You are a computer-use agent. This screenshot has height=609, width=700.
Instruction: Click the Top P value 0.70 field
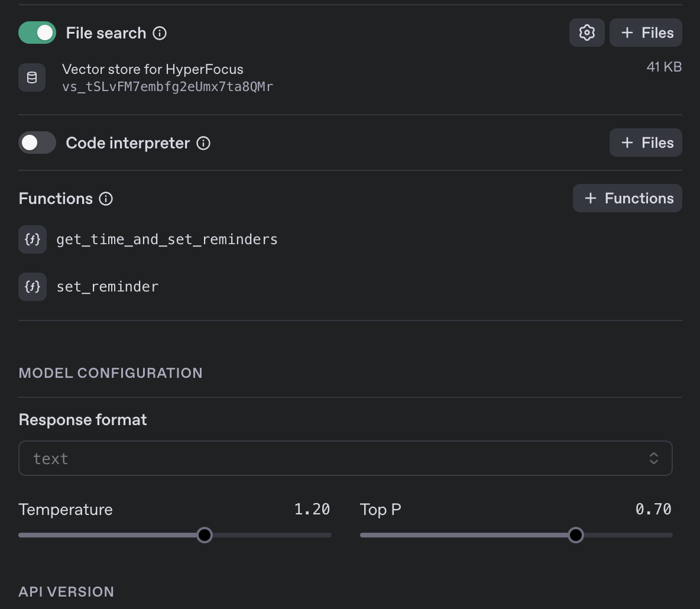click(x=653, y=509)
